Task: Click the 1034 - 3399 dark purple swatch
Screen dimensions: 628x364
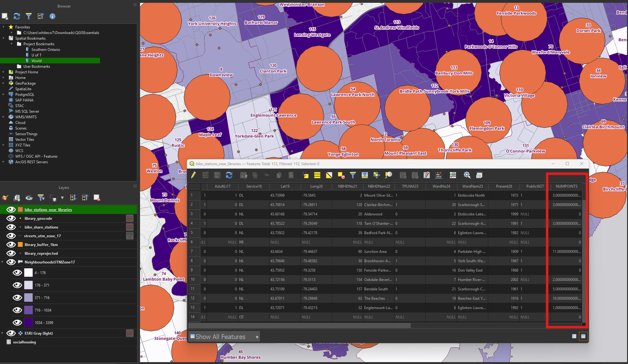Action: [x=28, y=322]
